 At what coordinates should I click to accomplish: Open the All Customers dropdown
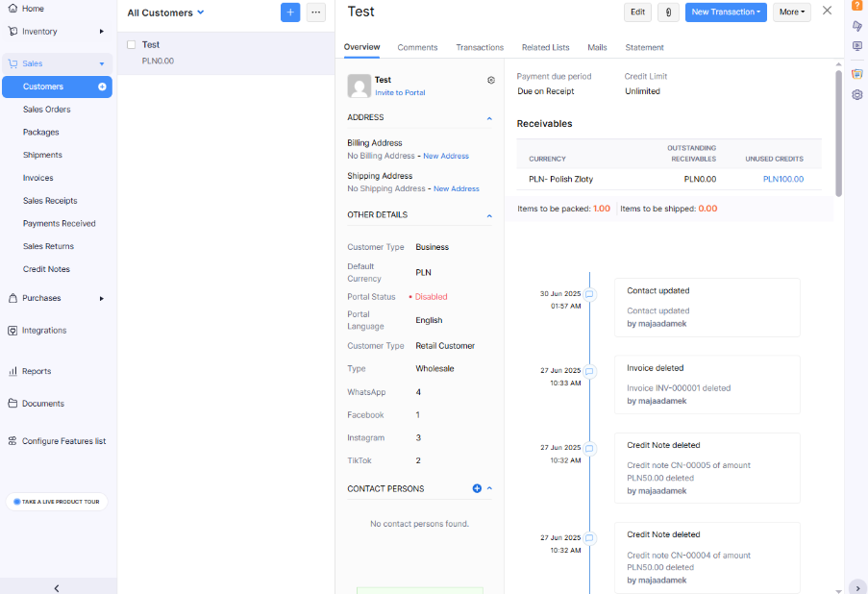coord(164,12)
